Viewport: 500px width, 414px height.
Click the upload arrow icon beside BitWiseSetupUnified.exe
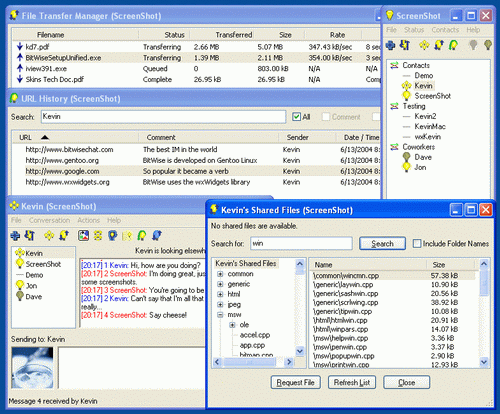(x=20, y=57)
